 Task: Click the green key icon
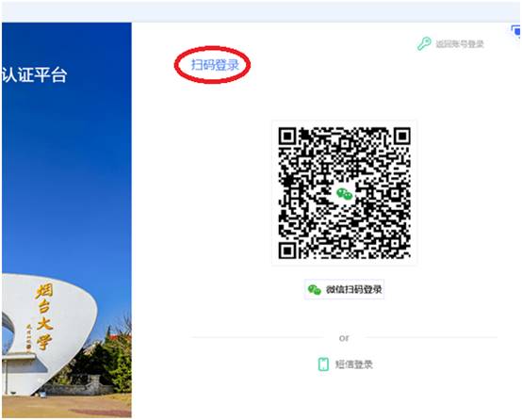click(424, 43)
